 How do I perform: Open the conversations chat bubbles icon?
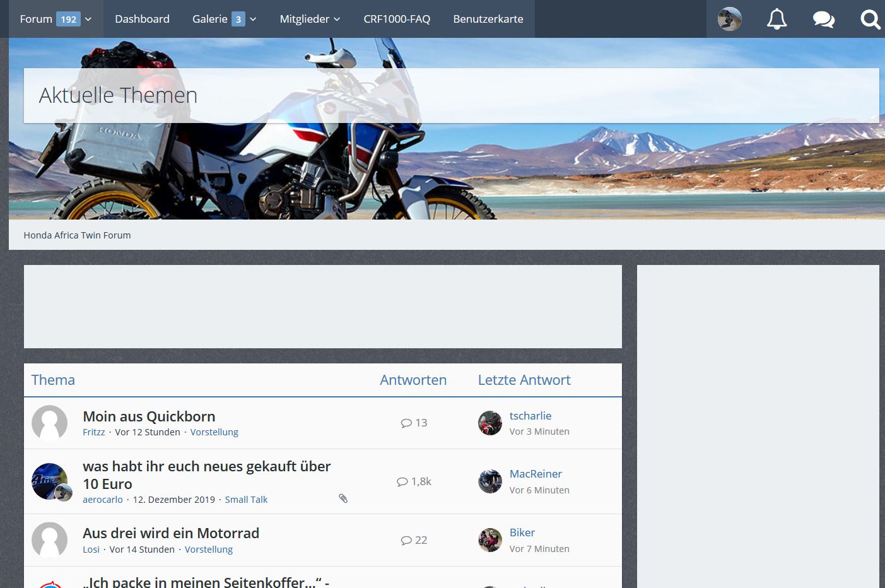click(x=823, y=20)
